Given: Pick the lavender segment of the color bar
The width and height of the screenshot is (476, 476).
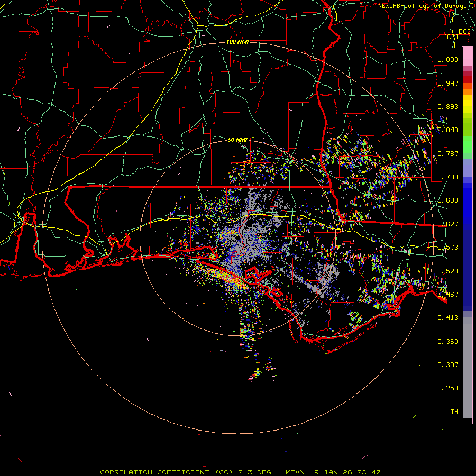Looking at the screenshot, I should click(467, 168).
